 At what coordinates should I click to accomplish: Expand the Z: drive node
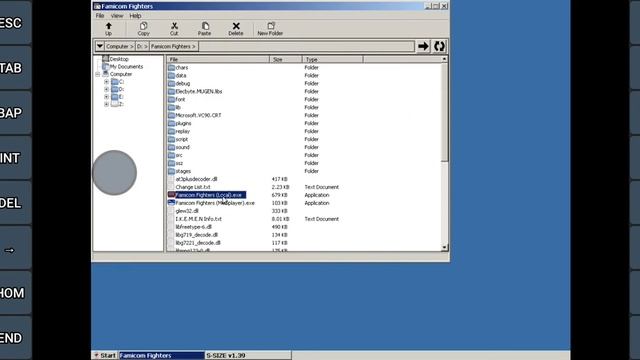(x=107, y=104)
